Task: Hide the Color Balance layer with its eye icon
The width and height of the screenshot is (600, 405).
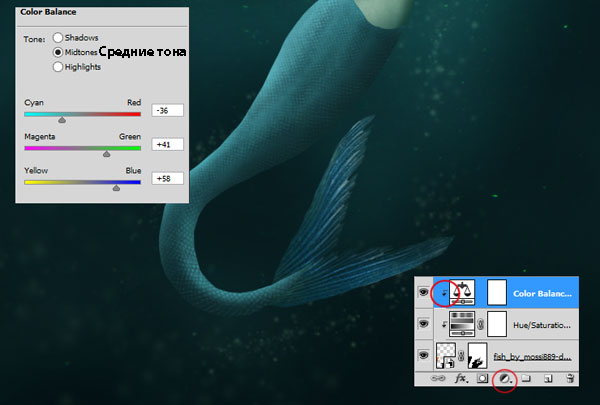Action: 423,292
